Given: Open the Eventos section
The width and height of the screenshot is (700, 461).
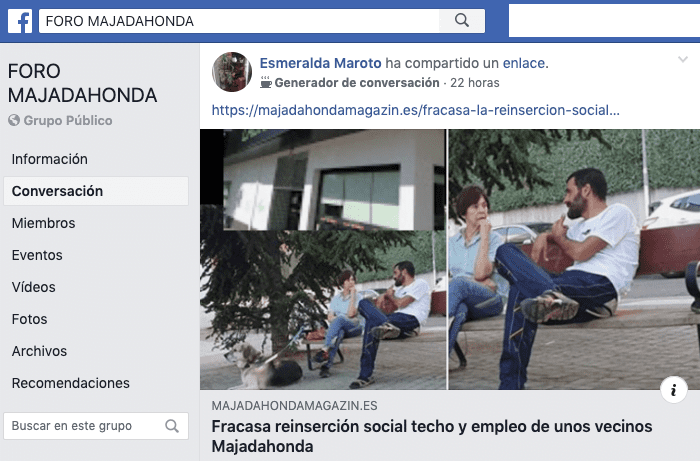Looking at the screenshot, I should (x=37, y=255).
